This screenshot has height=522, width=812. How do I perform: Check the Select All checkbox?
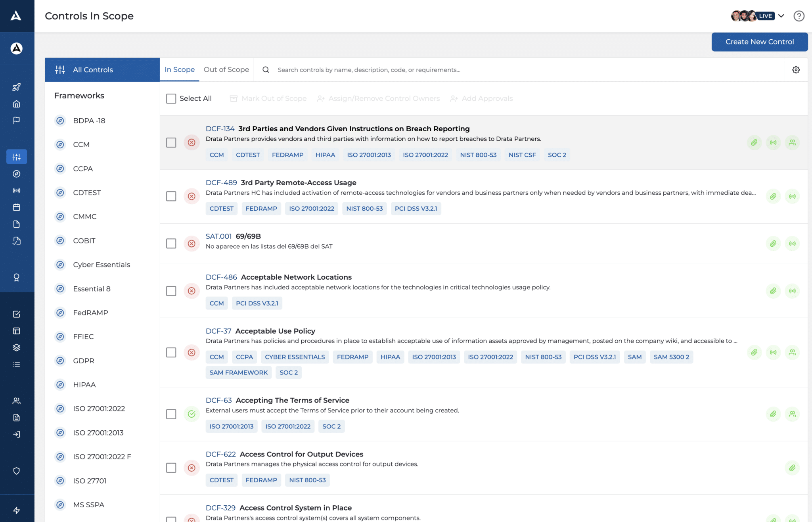coord(171,98)
